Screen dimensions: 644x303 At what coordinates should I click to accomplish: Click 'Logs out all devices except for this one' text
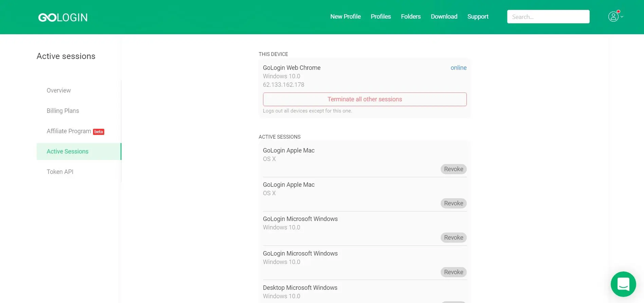[x=307, y=111]
